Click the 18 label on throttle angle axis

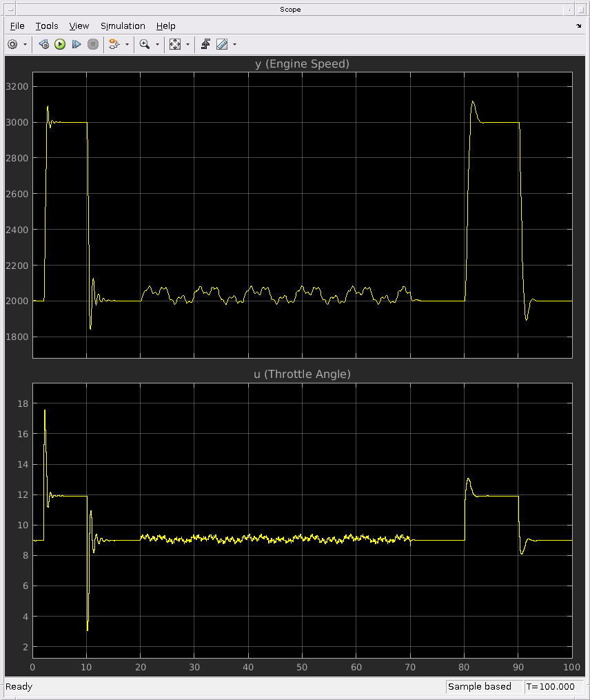tap(23, 403)
